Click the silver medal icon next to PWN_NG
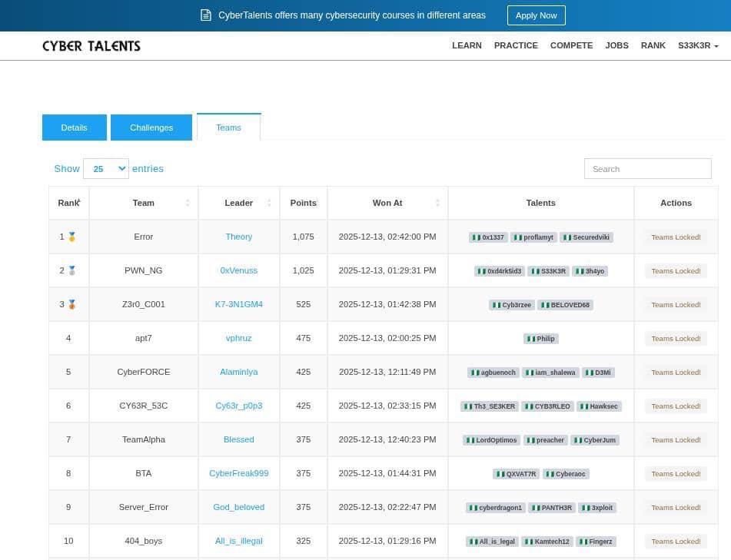731x560 pixels. tap(73, 270)
